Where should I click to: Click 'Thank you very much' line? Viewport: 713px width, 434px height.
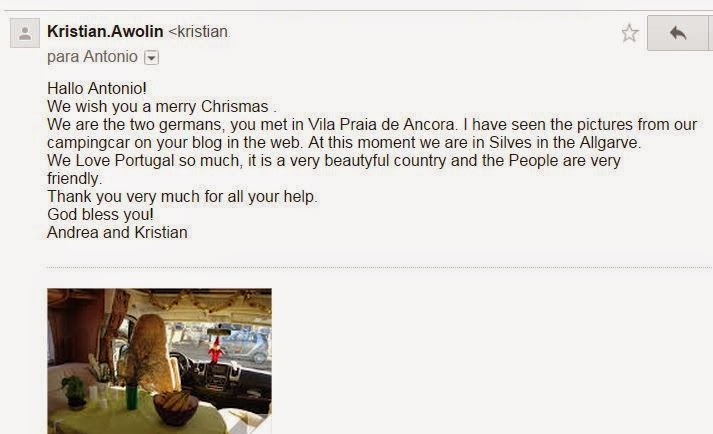click(x=182, y=197)
